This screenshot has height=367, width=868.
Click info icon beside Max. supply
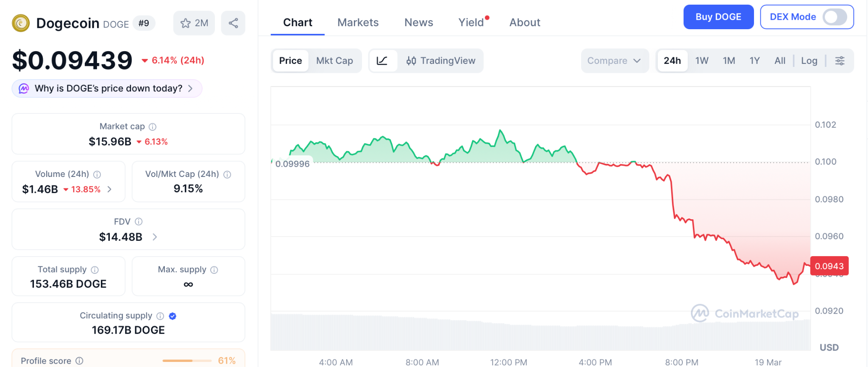214,270
